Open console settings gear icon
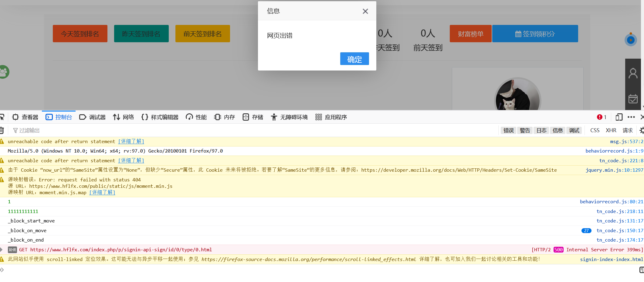 coord(642,130)
